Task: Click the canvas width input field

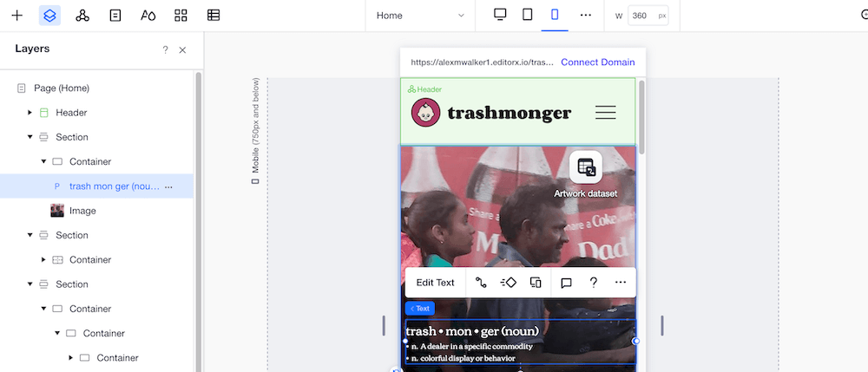Action: [x=648, y=16]
